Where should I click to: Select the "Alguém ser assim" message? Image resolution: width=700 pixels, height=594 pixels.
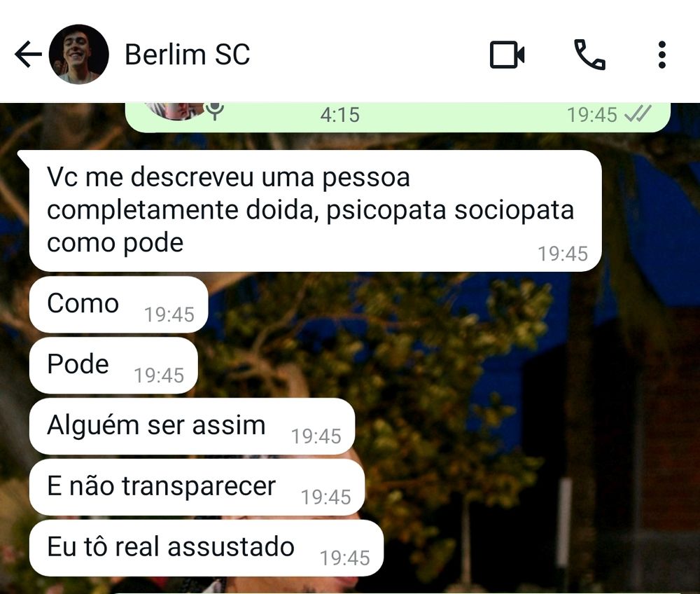tap(192, 427)
